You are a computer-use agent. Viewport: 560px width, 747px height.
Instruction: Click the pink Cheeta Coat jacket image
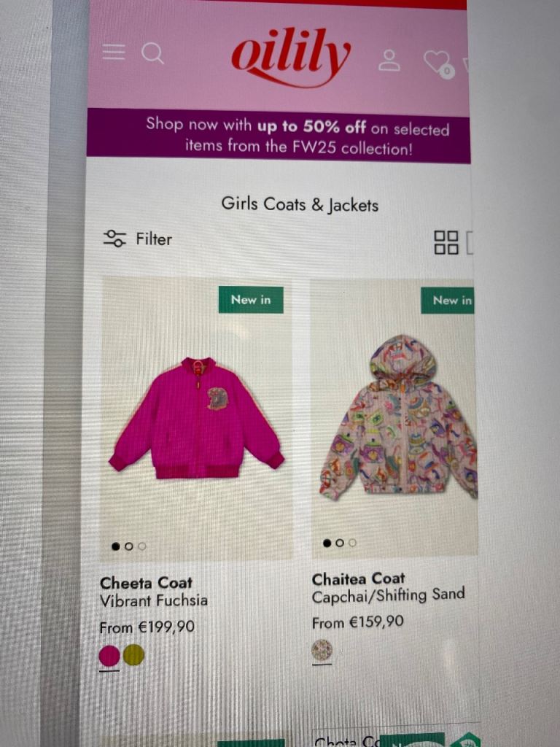point(196,418)
